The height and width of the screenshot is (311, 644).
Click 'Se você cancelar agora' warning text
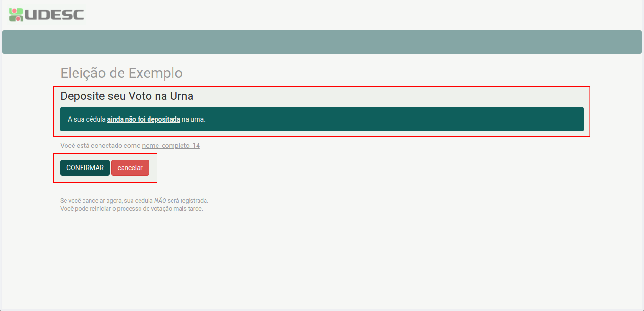90,200
